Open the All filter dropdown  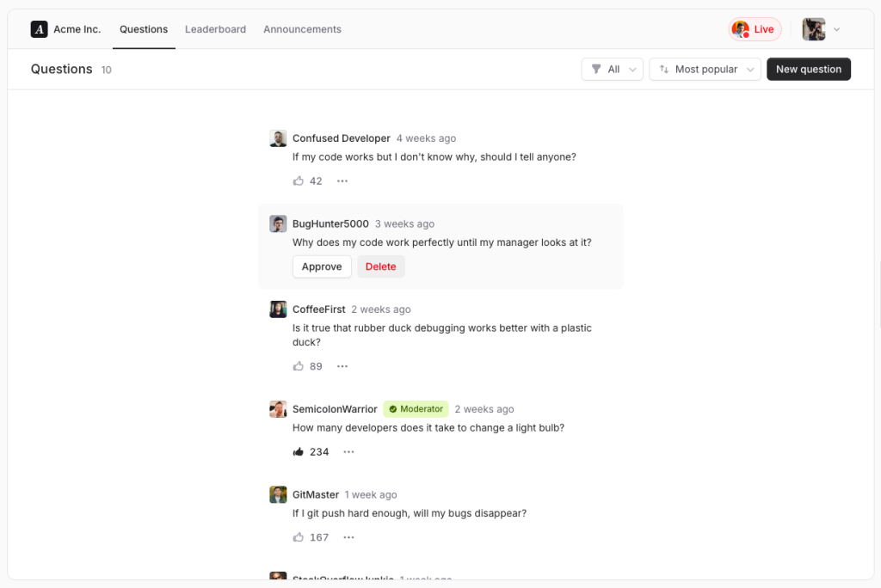pos(612,69)
